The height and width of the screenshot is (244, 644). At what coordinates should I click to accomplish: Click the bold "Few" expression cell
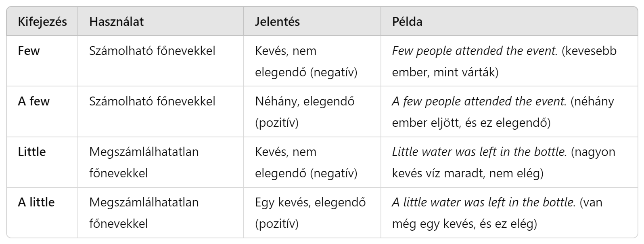[x=29, y=51]
